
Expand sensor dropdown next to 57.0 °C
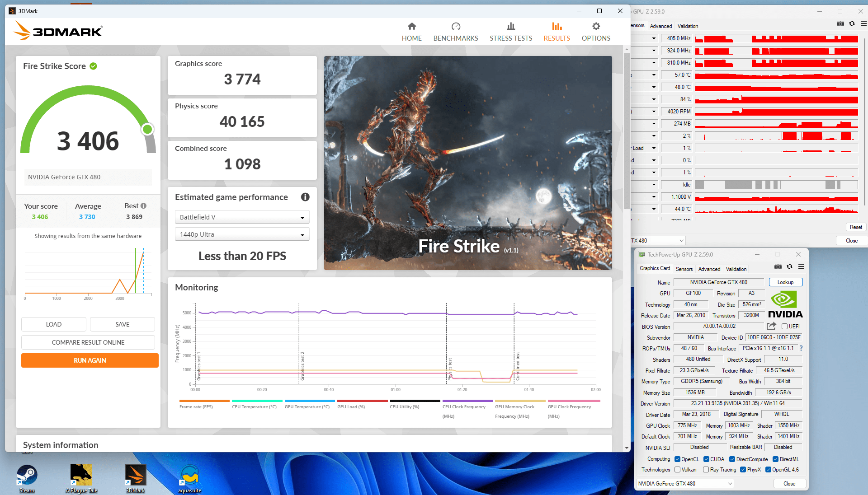[x=654, y=75]
